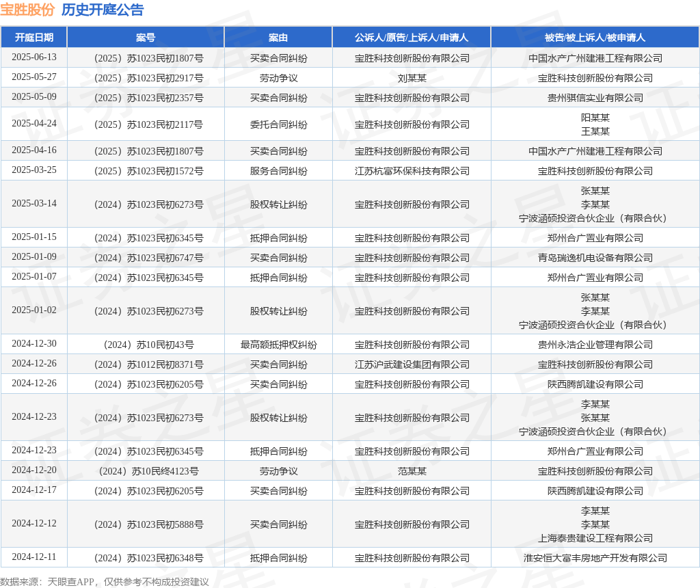Click the 历史开庭公告 heading
Viewport: 700px width, 588px height.
coord(103,10)
